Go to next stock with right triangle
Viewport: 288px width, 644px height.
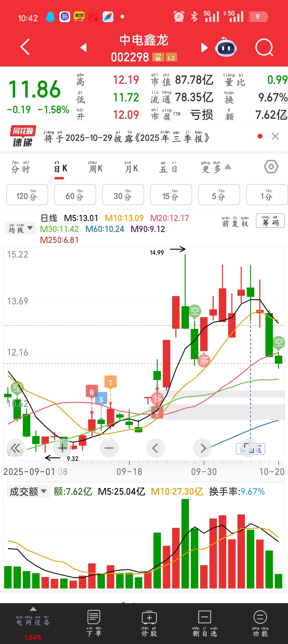coord(204,48)
